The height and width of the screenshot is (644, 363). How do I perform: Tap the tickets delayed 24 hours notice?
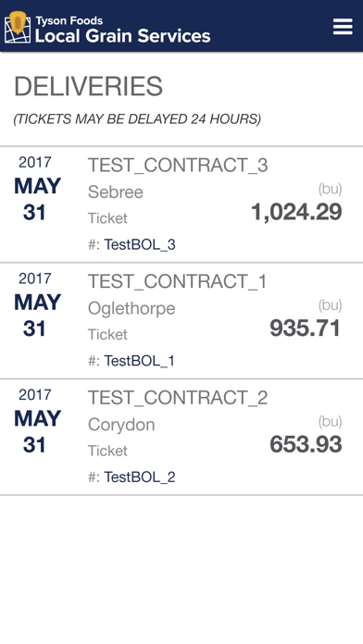(x=137, y=119)
